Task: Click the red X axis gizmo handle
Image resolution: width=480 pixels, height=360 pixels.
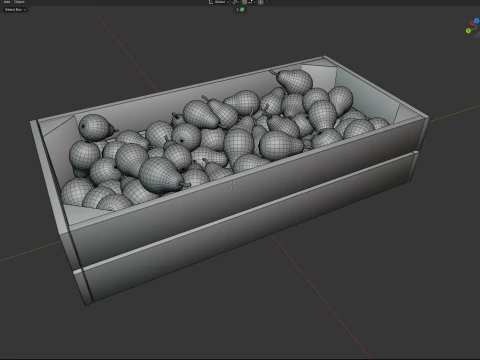Action: [x=472, y=23]
